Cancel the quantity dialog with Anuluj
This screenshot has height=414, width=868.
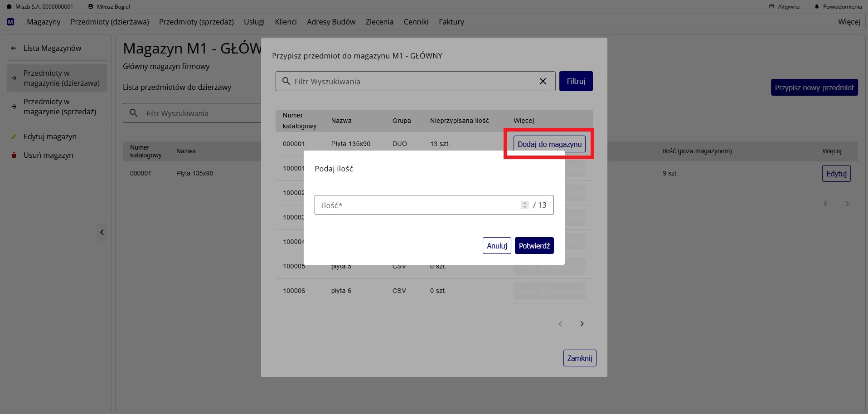tap(497, 246)
